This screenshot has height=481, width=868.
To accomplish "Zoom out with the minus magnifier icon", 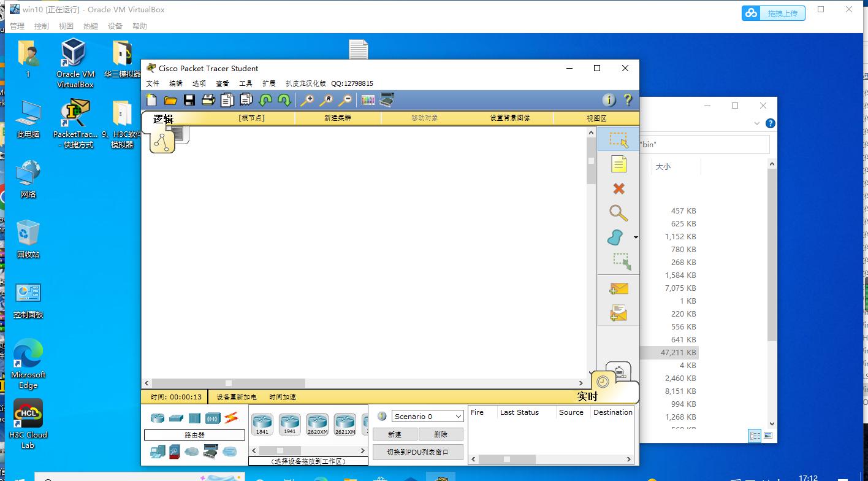I will [x=345, y=100].
